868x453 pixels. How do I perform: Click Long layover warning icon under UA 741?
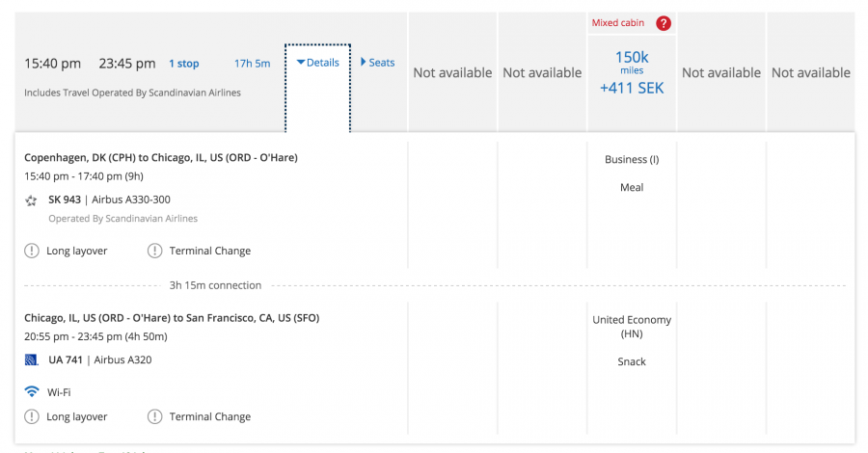pos(32,416)
